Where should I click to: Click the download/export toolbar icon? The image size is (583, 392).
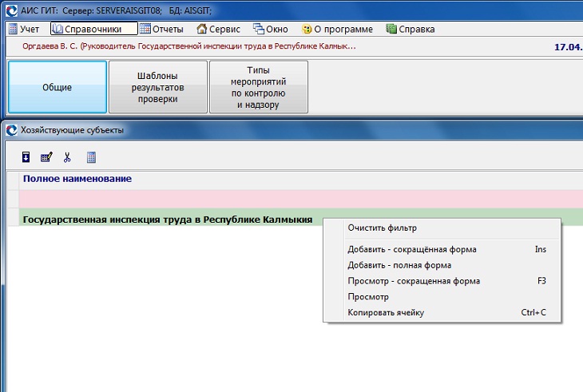[x=26, y=157]
